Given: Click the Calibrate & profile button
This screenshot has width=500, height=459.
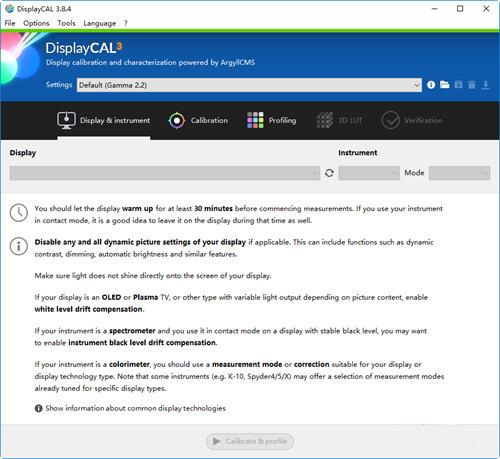Looking at the screenshot, I should pyautogui.click(x=250, y=441).
